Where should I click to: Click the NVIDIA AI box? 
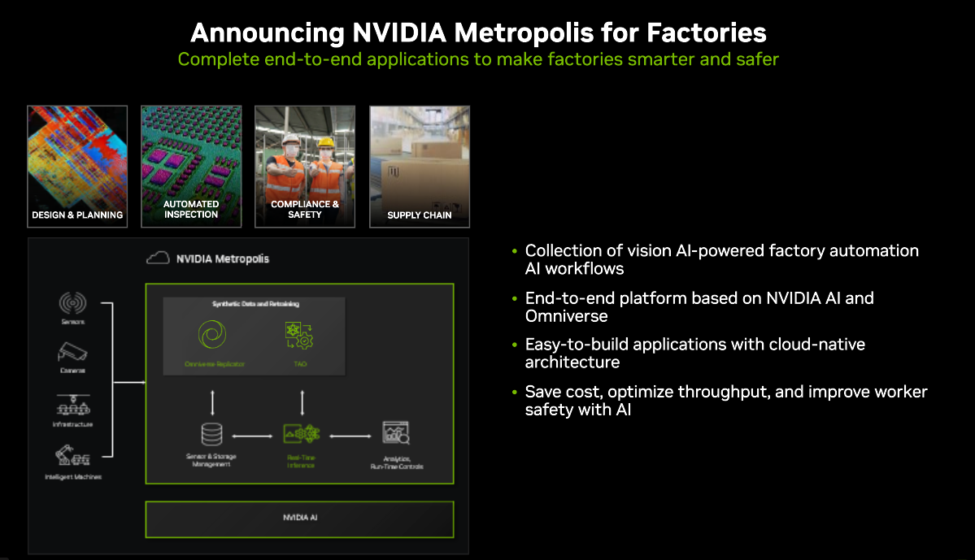click(x=300, y=519)
